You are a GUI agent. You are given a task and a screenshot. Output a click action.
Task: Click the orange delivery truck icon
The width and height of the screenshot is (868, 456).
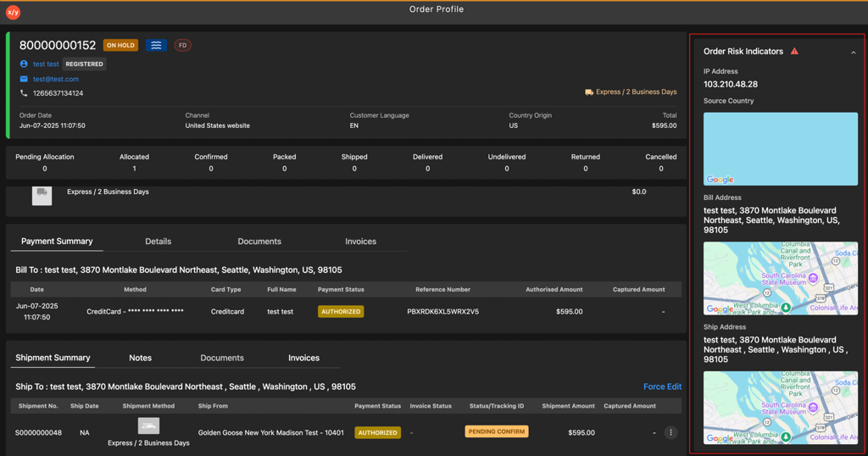pyautogui.click(x=589, y=92)
